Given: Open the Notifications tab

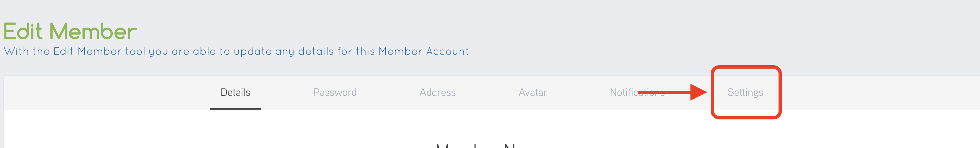Looking at the screenshot, I should (637, 92).
